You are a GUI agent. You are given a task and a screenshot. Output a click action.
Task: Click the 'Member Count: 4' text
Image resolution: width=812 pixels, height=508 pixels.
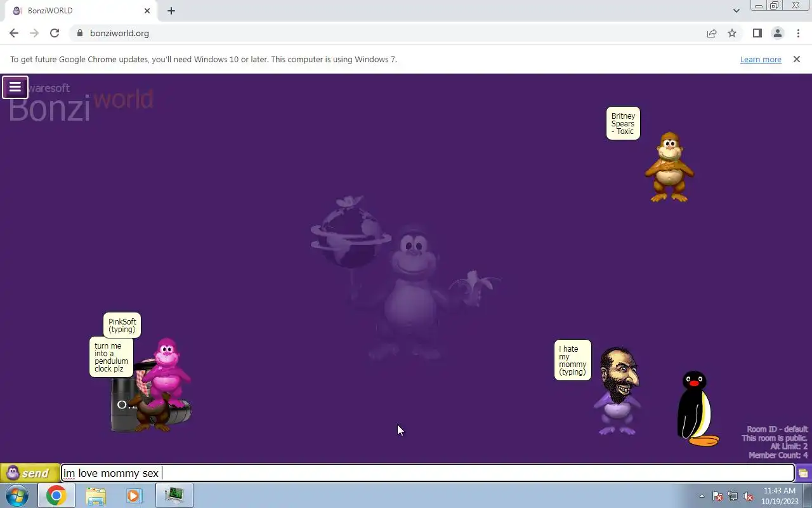click(x=778, y=455)
